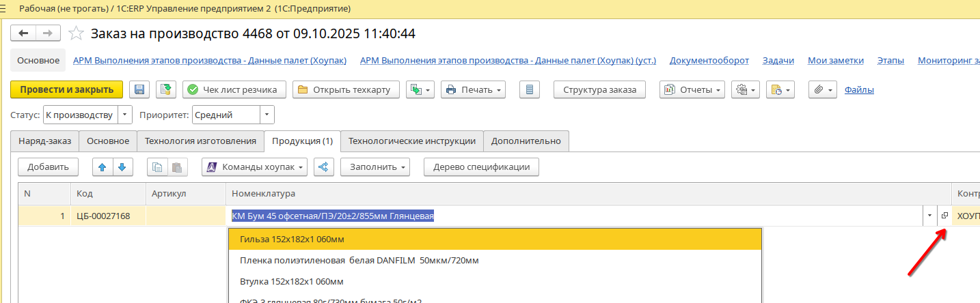Mark the order as favorite with star

[x=77, y=33]
